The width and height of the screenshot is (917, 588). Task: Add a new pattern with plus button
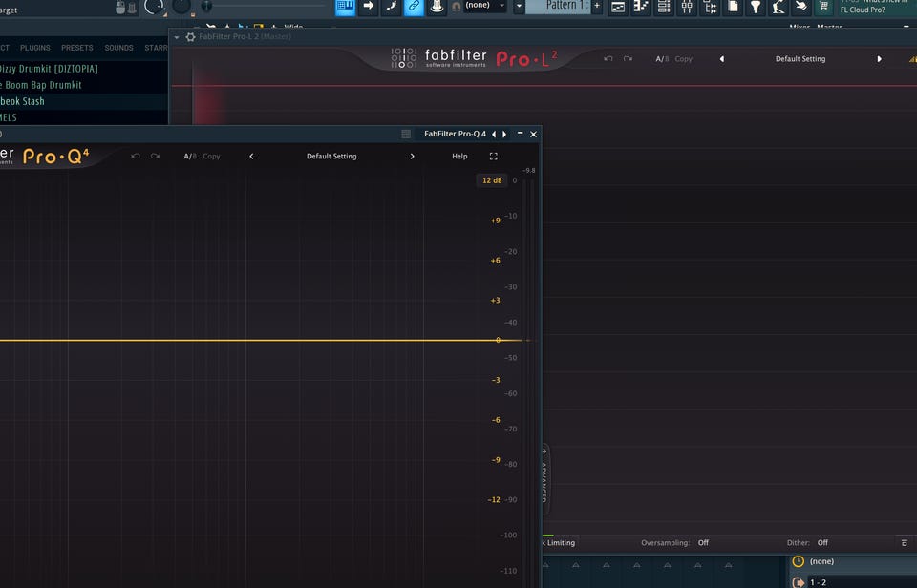(x=597, y=6)
